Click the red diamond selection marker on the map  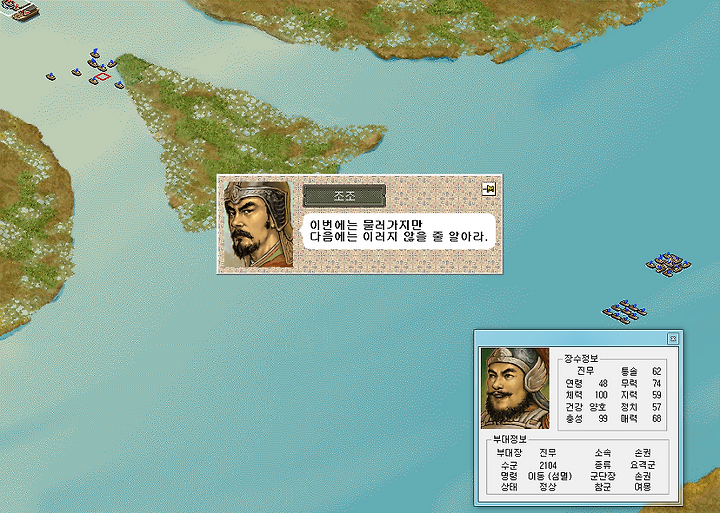pyautogui.click(x=103, y=77)
